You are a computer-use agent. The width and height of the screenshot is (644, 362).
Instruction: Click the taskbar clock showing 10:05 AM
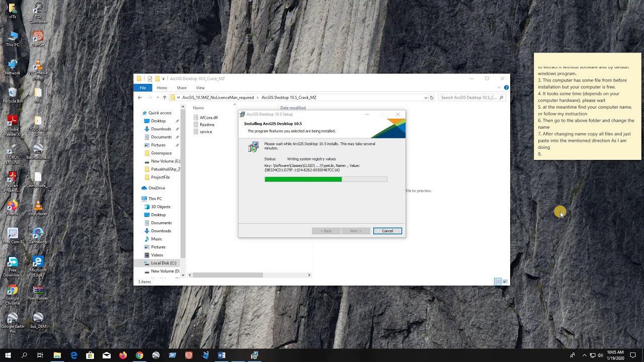point(615,355)
